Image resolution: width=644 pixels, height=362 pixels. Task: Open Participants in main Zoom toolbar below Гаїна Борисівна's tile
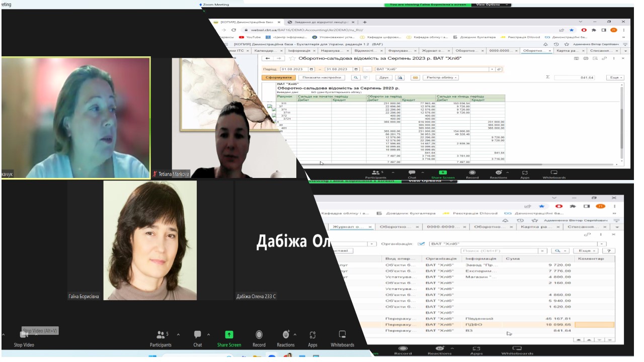point(160,339)
